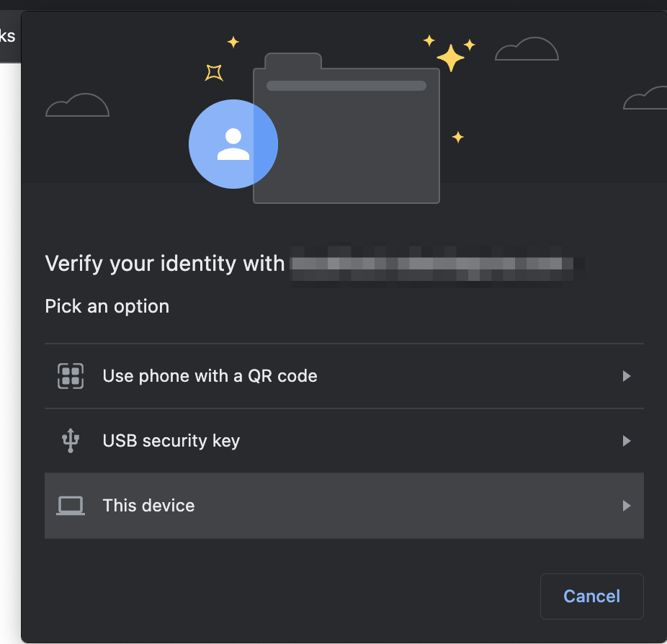Expand the USB security key arrow

tap(626, 441)
